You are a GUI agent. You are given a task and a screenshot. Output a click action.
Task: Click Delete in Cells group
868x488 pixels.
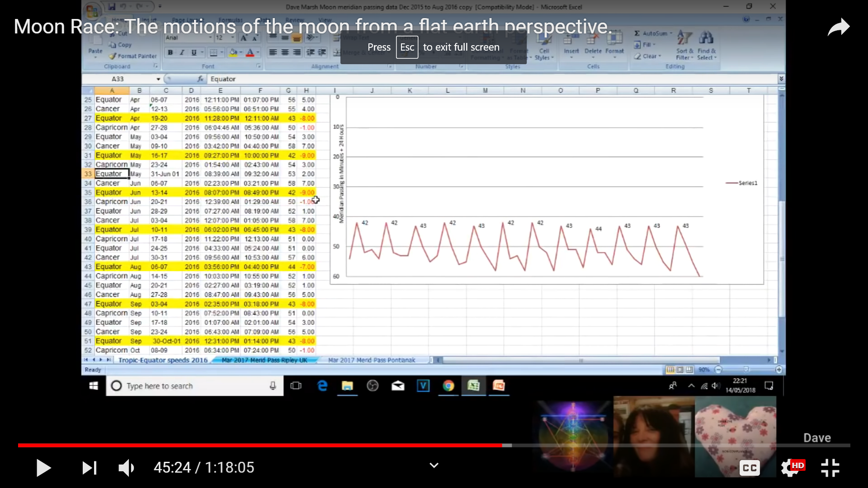pyautogui.click(x=593, y=45)
